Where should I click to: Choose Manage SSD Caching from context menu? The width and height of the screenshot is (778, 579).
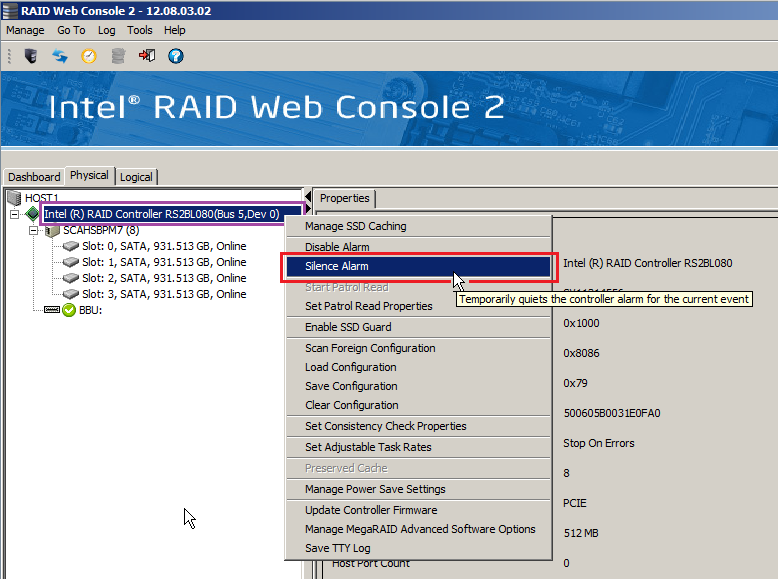click(x=418, y=226)
